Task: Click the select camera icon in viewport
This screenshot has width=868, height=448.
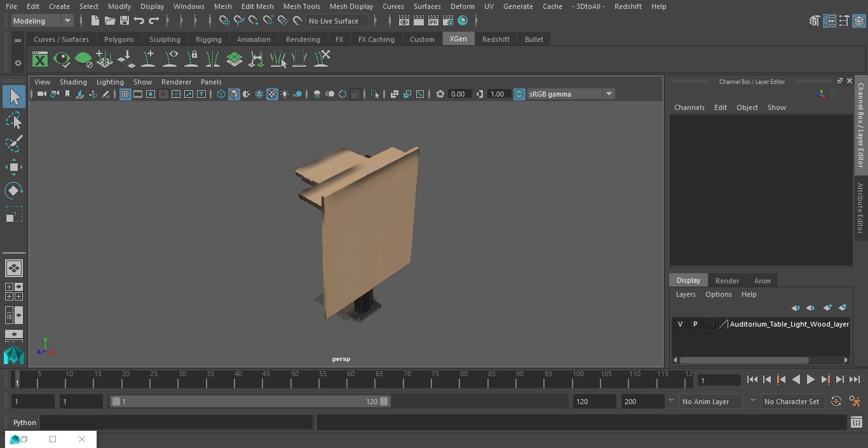Action: tap(41, 94)
